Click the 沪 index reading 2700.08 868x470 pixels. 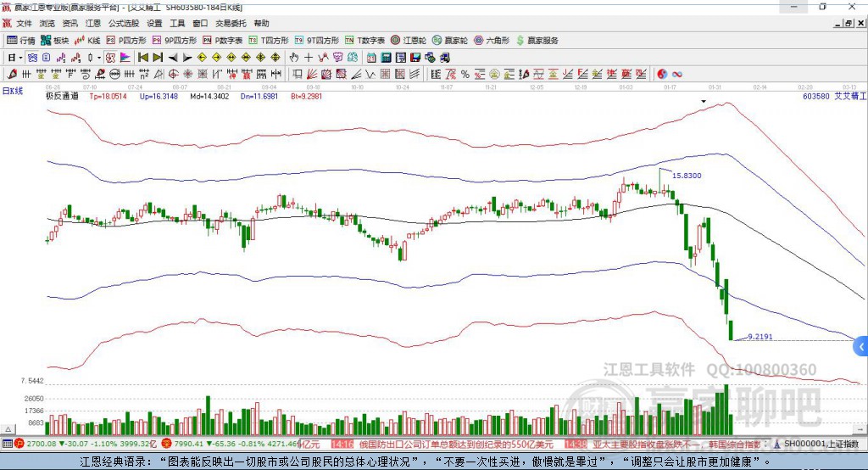pos(41,444)
